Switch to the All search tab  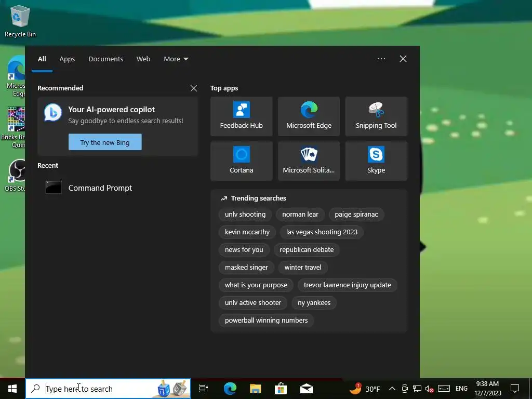pos(42,59)
